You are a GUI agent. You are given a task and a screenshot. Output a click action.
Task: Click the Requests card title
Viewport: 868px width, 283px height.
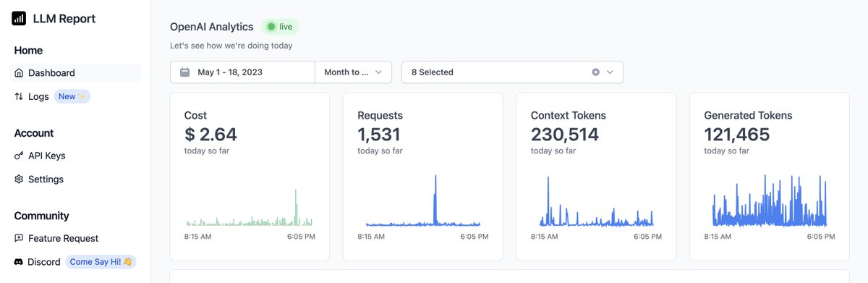(x=380, y=115)
